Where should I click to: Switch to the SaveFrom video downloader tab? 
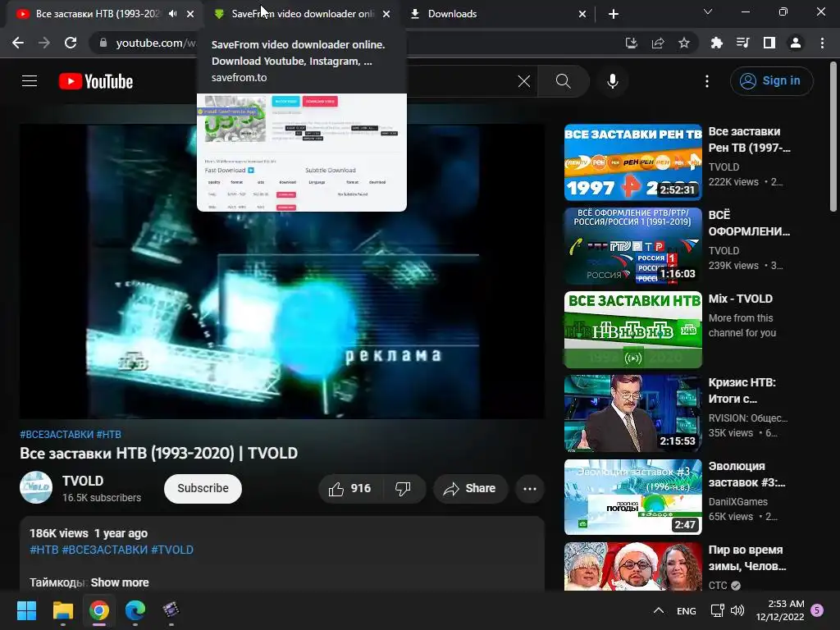pos(302,14)
